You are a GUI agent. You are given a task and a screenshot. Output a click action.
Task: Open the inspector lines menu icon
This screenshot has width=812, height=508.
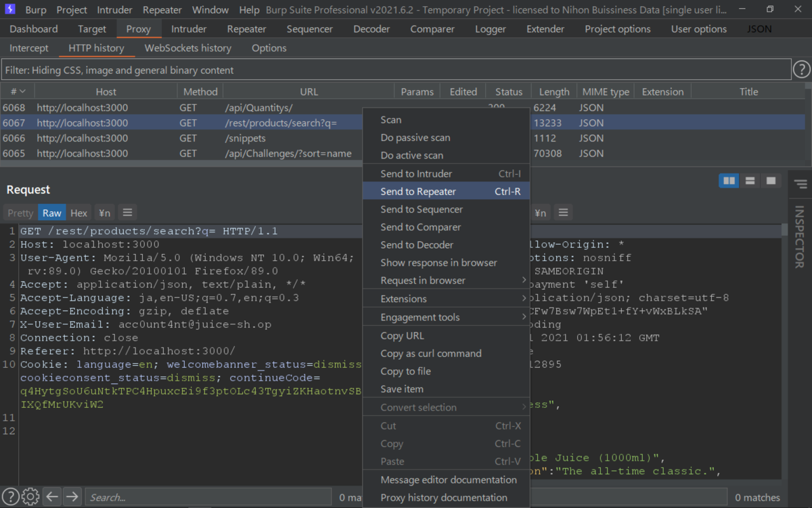coord(800,184)
